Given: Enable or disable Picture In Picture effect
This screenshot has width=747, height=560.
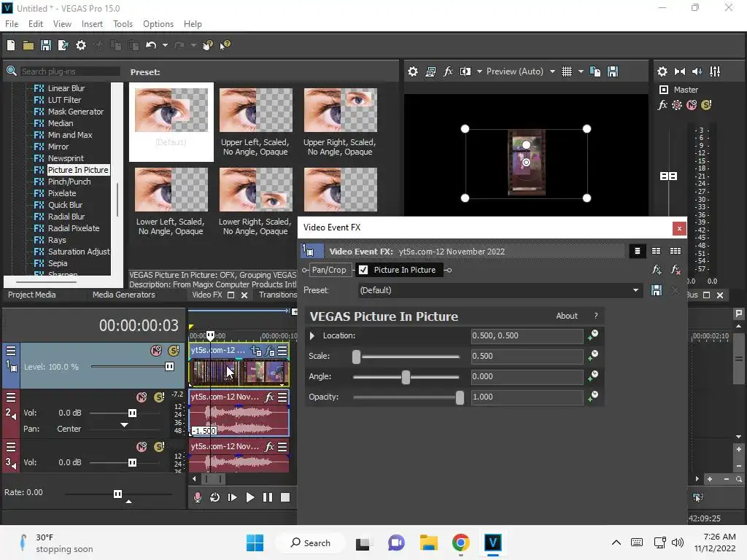Looking at the screenshot, I should coord(363,270).
